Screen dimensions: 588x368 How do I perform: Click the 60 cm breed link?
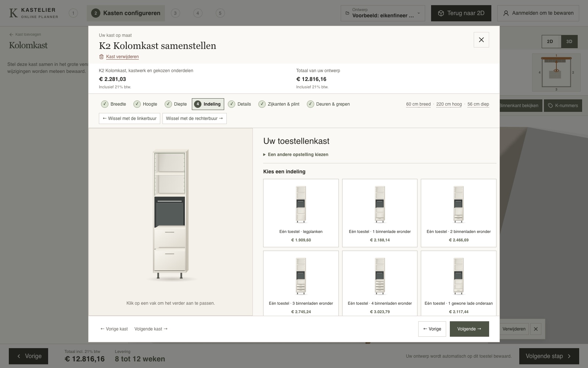[x=418, y=104]
